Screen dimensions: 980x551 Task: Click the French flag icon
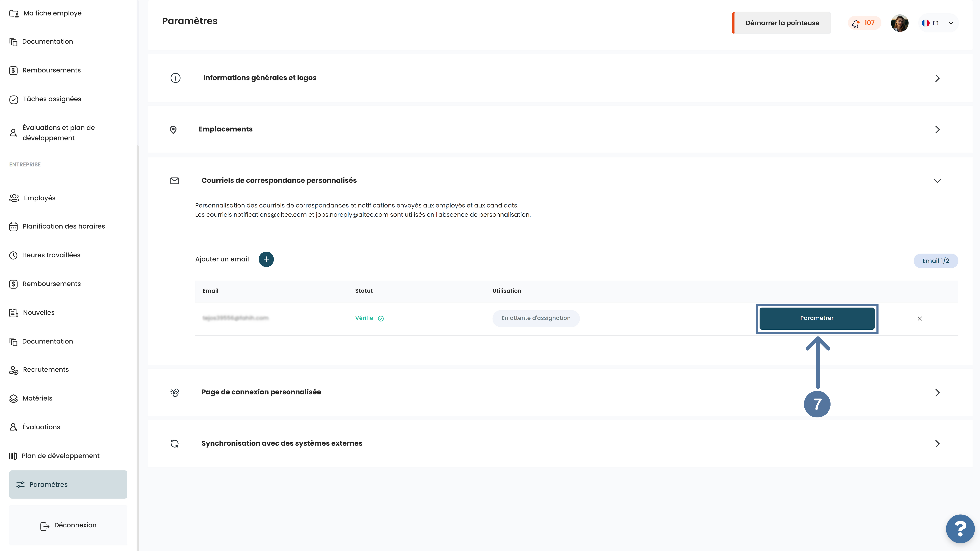pyautogui.click(x=926, y=23)
